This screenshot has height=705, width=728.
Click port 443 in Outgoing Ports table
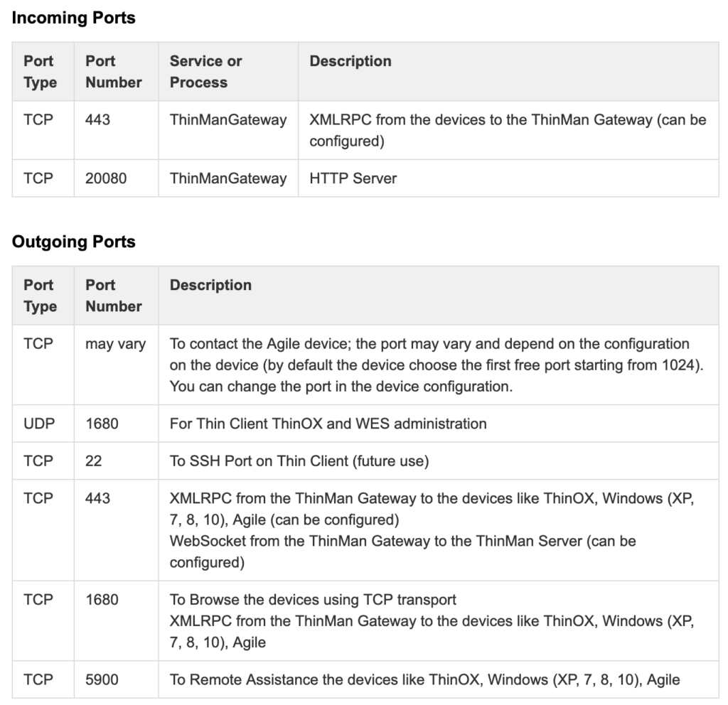98,499
